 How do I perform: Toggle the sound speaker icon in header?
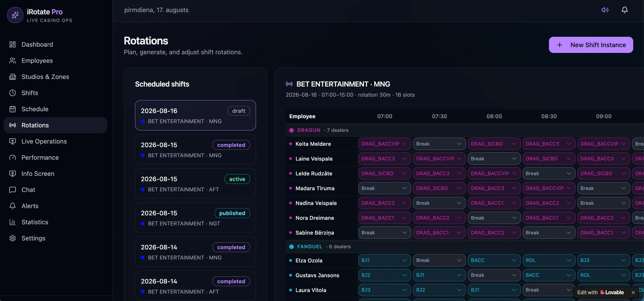[x=605, y=10]
